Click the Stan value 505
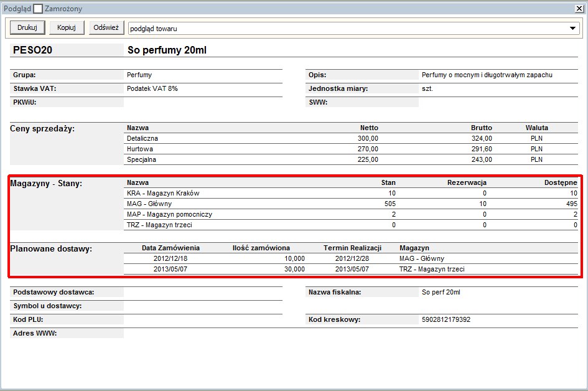 pyautogui.click(x=390, y=204)
